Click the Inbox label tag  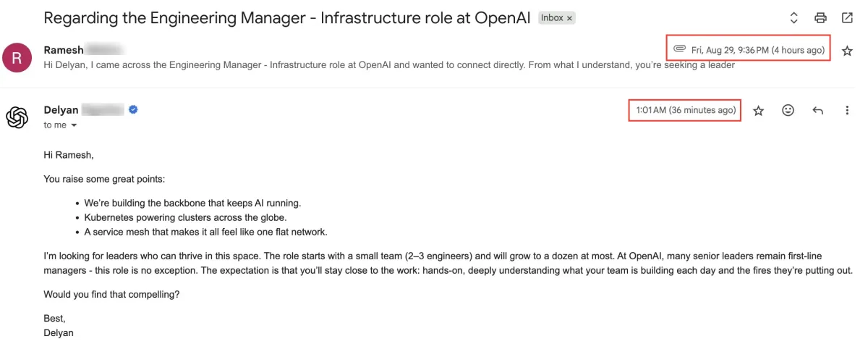tap(551, 18)
